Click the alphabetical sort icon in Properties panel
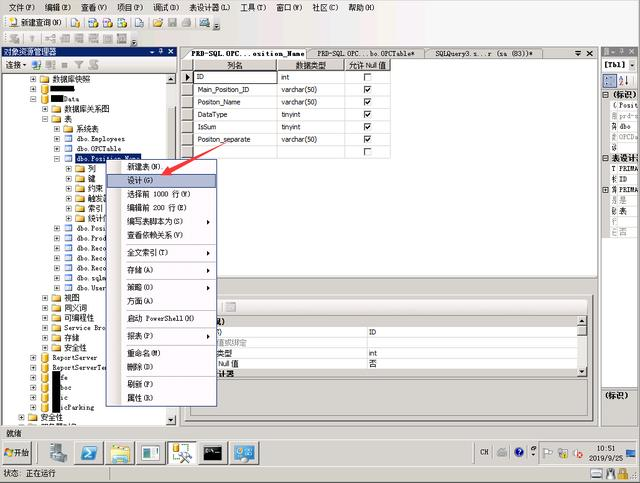640x483 pixels. (623, 80)
